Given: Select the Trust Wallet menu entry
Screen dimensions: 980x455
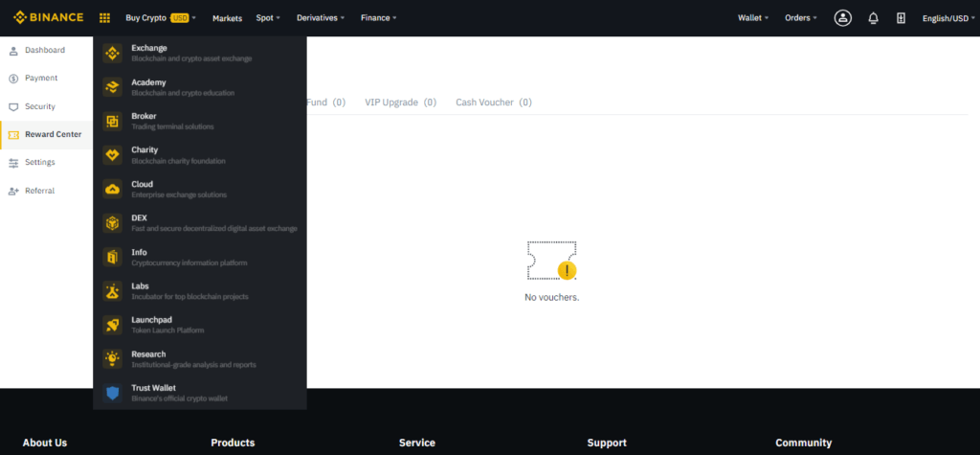Looking at the screenshot, I should click(x=200, y=393).
